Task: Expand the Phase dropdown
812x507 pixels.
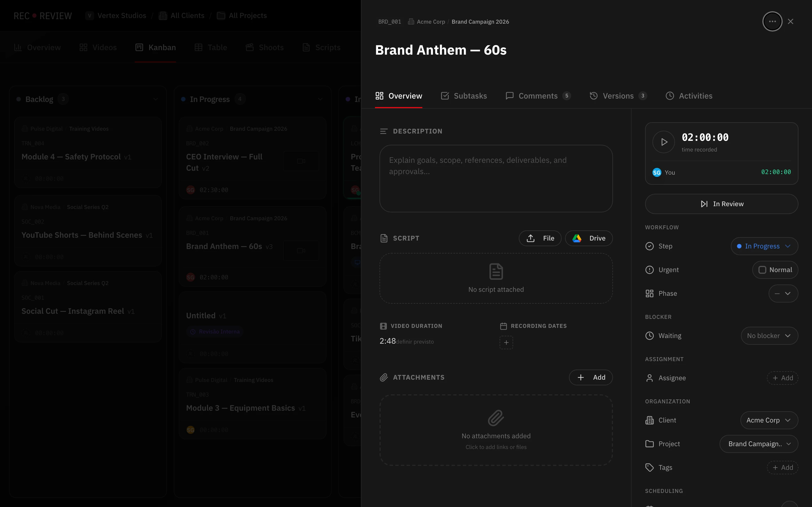Action: [783, 293]
